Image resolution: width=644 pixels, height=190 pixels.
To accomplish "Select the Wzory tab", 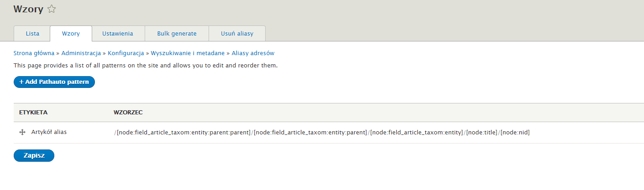I will [71, 34].
